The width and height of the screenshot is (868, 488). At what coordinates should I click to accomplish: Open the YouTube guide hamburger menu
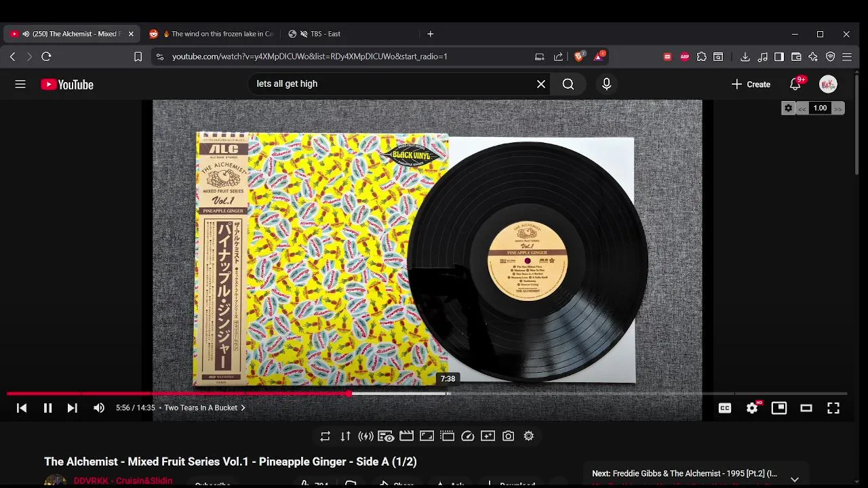20,84
